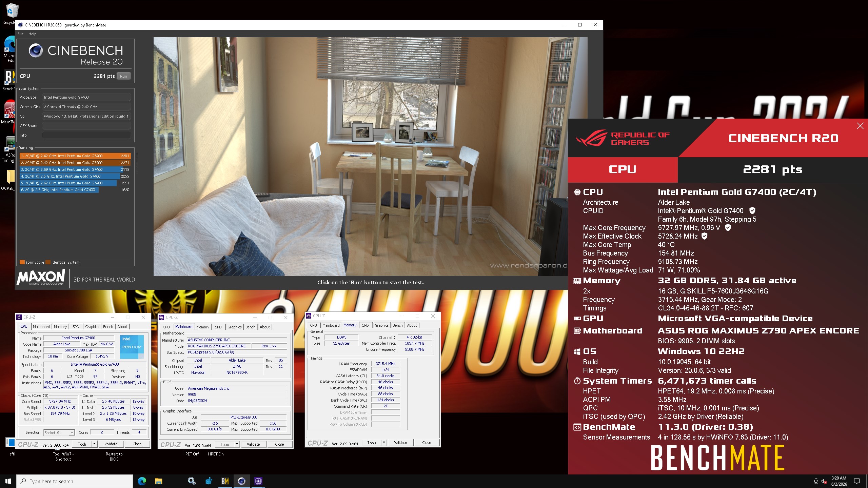This screenshot has height=488, width=868.
Task: Select ranking row '3. 2C/4T @ 3.69 GHz' scoring 2119
Action: (x=75, y=169)
